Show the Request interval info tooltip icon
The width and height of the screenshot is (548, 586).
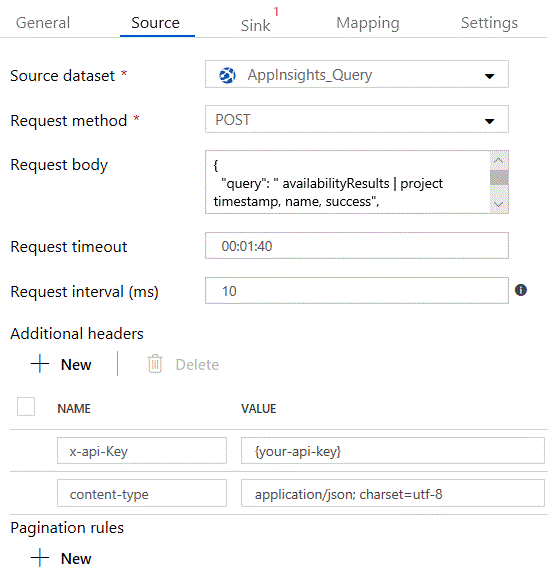click(x=521, y=290)
